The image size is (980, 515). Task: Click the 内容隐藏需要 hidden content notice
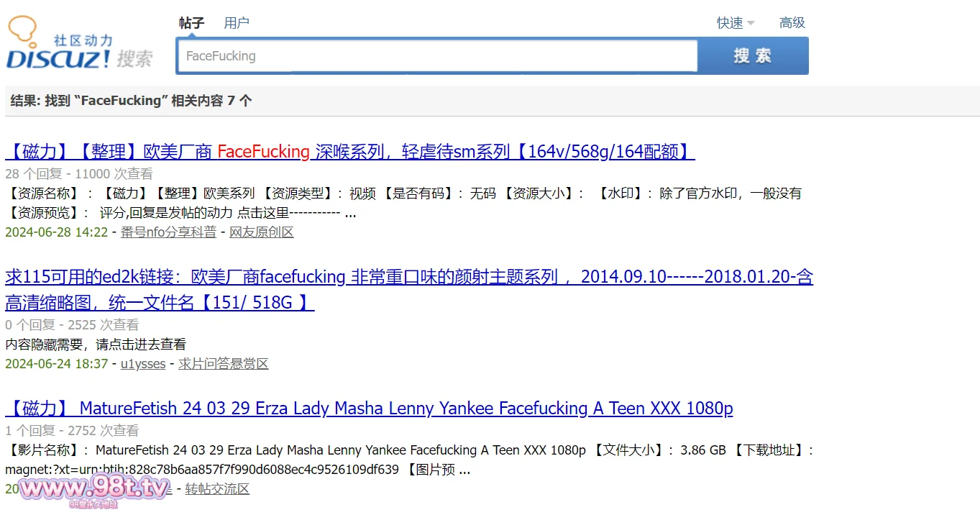pyautogui.click(x=96, y=345)
